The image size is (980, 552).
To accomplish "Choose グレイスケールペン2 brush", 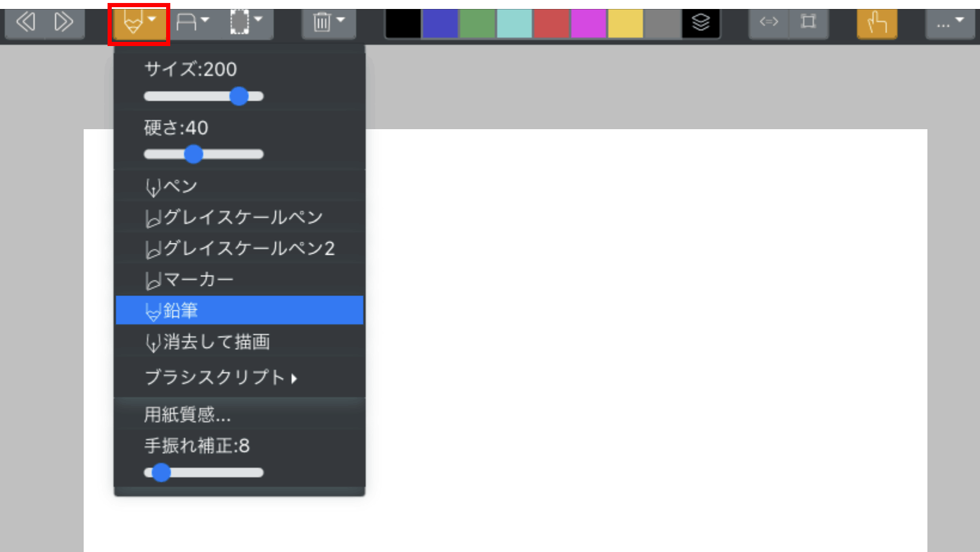I will pos(239,249).
